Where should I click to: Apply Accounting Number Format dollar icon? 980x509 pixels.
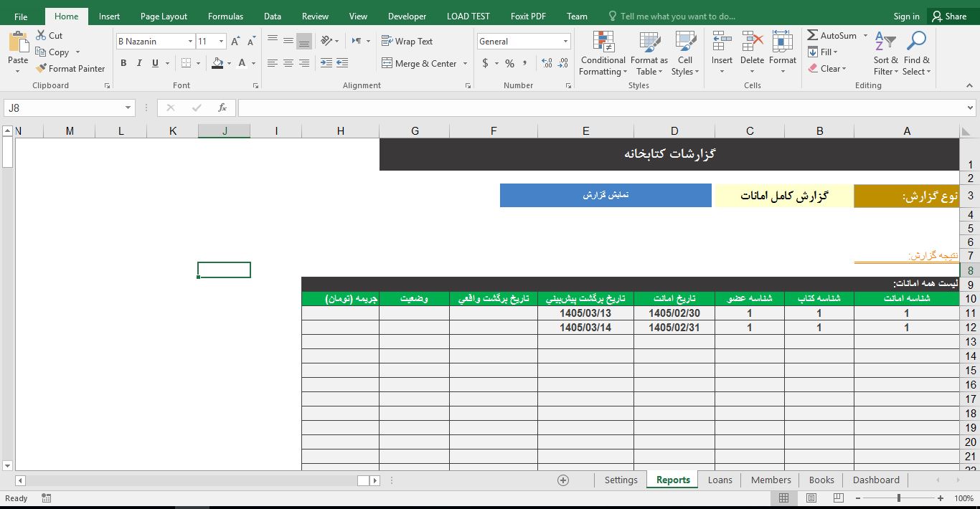tap(486, 63)
